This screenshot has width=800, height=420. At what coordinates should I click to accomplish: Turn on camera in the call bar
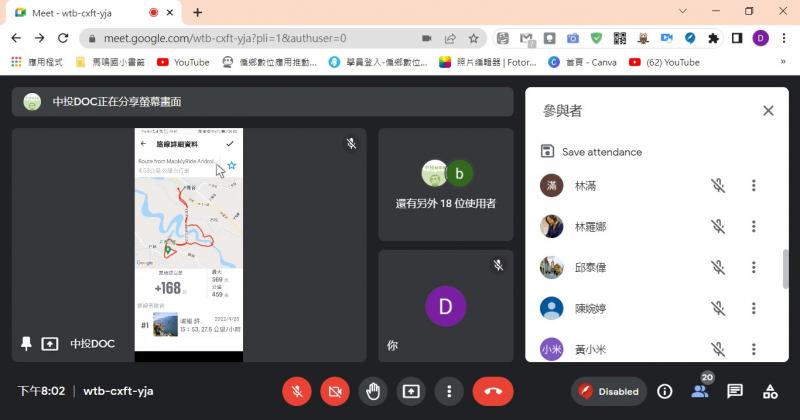(x=335, y=391)
